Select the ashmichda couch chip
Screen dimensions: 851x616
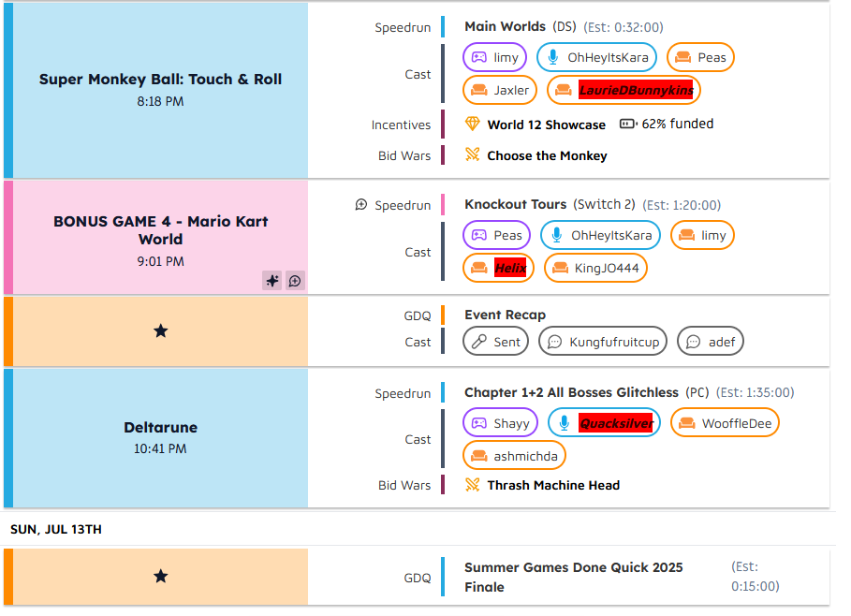click(514, 456)
